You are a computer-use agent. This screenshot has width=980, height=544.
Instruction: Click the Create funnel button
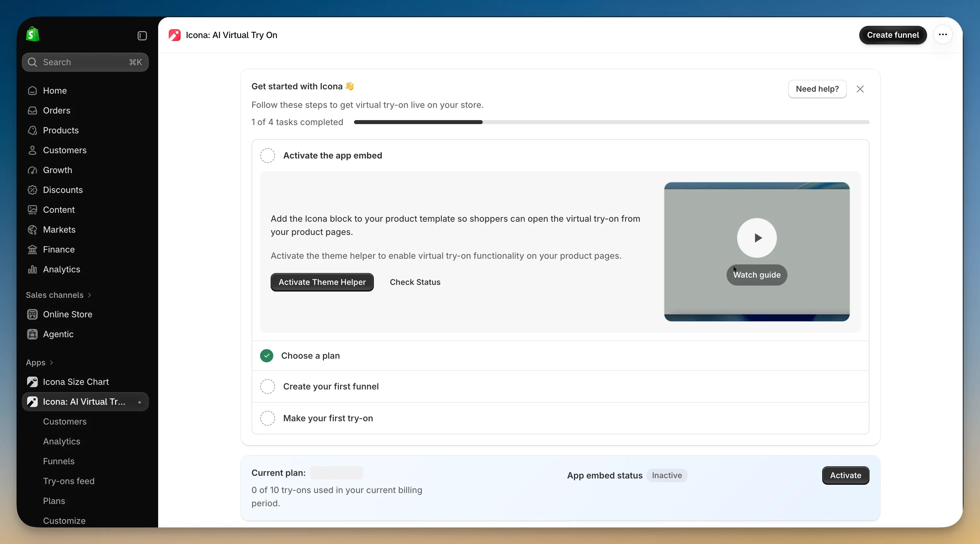coord(893,35)
